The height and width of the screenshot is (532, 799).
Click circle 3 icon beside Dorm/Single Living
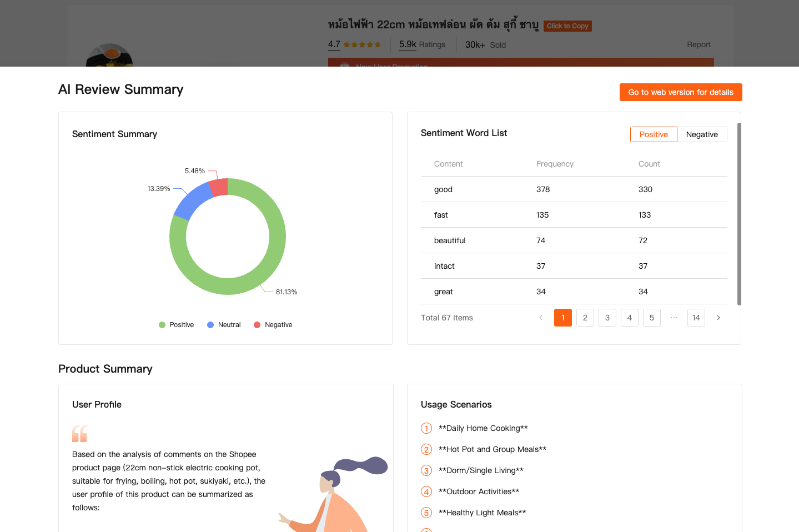pos(426,470)
